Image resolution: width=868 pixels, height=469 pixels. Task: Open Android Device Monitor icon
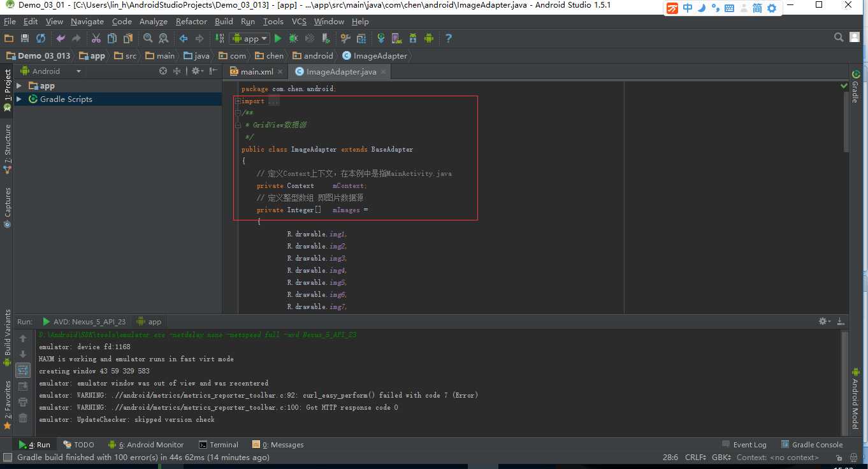point(429,38)
